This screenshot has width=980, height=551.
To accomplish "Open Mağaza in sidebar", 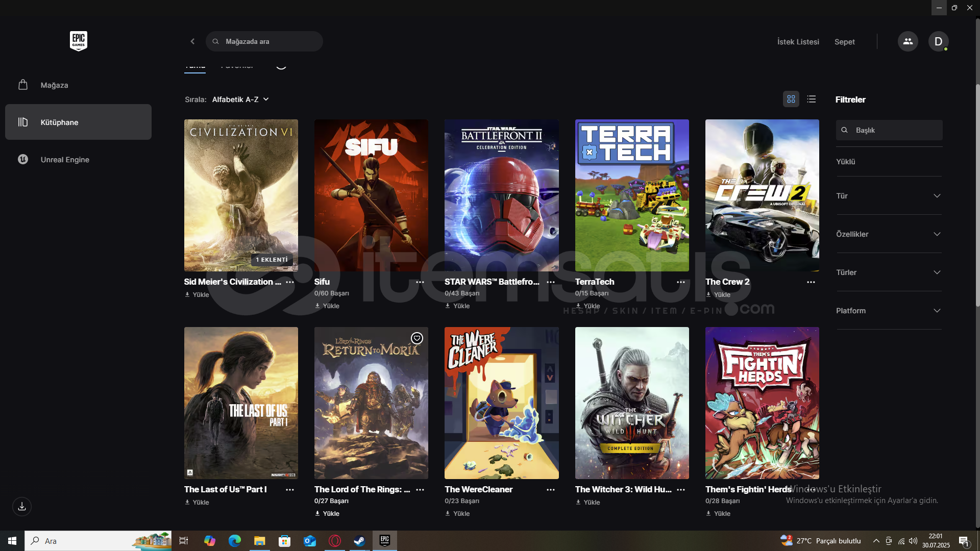I will click(x=78, y=85).
